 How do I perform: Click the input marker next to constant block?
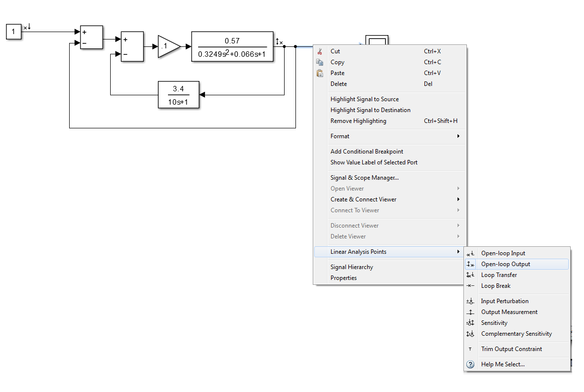coord(27,27)
